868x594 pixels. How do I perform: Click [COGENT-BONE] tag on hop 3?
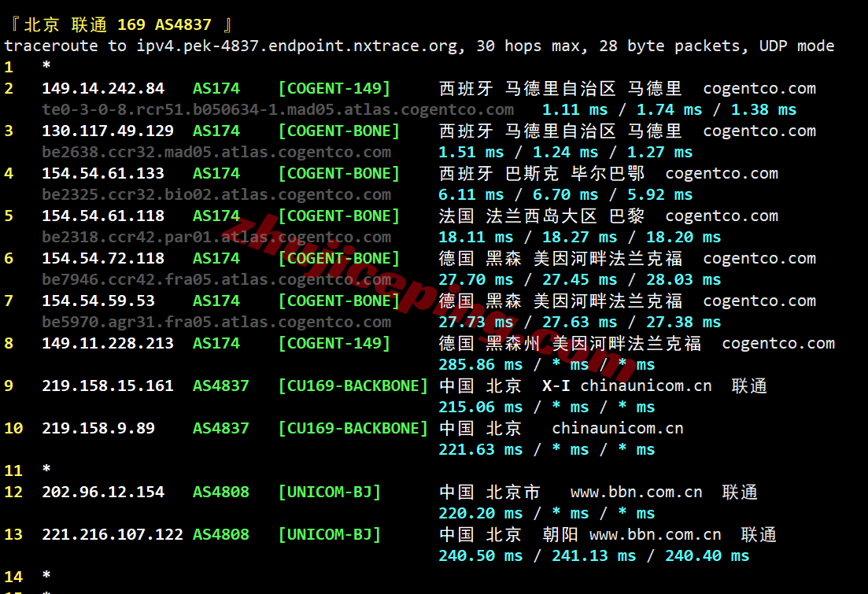[x=339, y=131]
